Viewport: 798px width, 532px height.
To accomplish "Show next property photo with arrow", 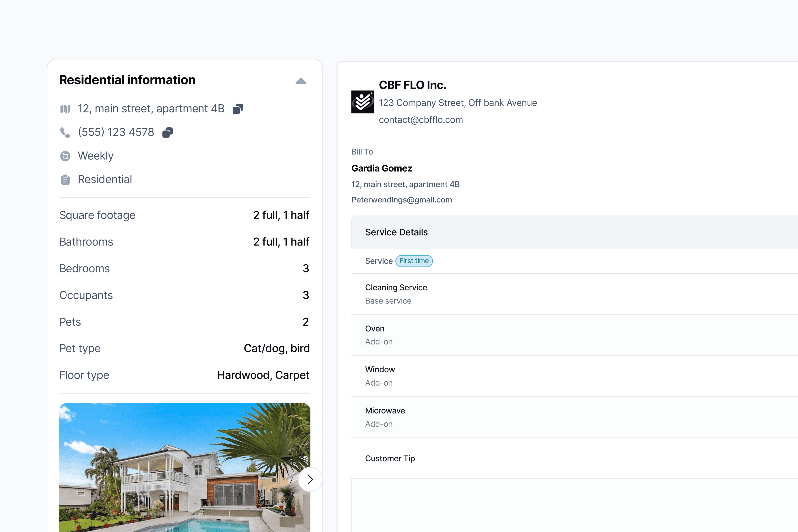I will [x=310, y=479].
